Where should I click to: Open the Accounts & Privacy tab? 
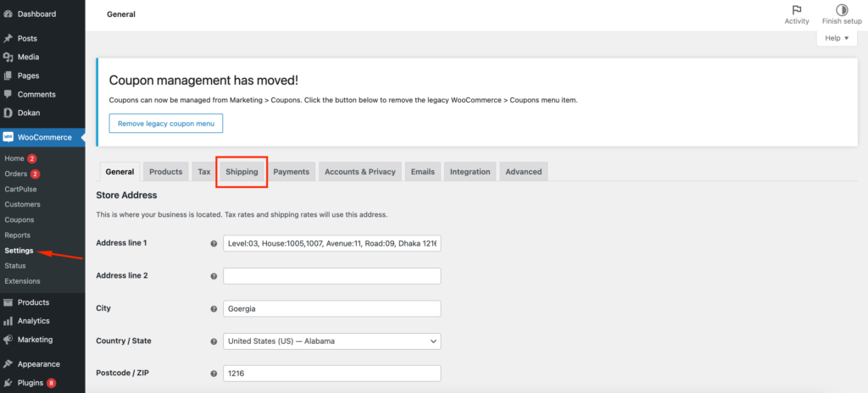pos(360,172)
